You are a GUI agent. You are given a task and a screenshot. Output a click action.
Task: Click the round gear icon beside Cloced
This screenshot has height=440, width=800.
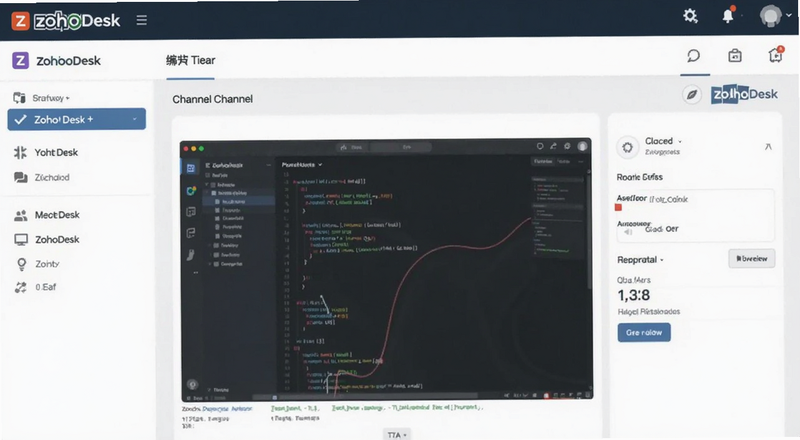click(628, 148)
